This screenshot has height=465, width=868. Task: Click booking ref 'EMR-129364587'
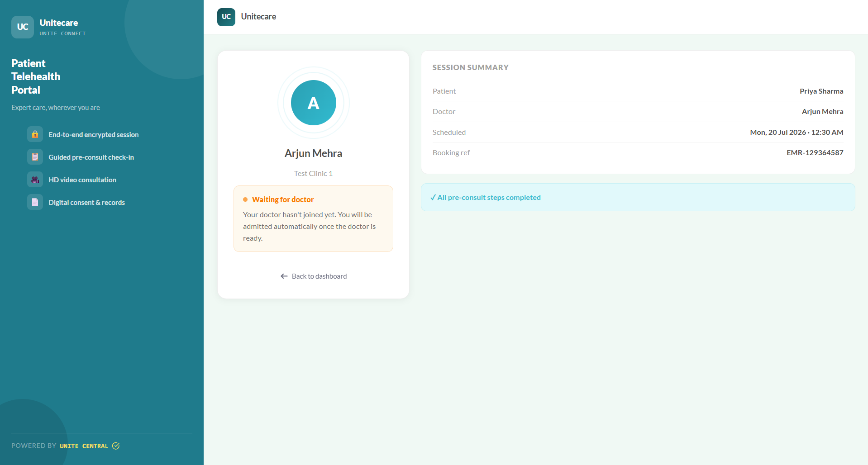point(815,152)
